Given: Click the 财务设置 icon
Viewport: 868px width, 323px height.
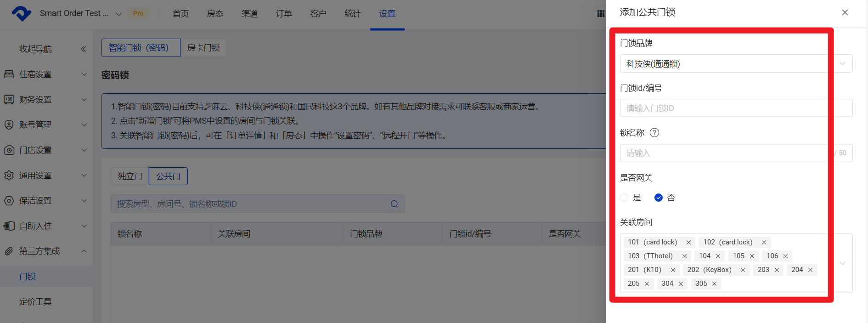Looking at the screenshot, I should coord(9,99).
